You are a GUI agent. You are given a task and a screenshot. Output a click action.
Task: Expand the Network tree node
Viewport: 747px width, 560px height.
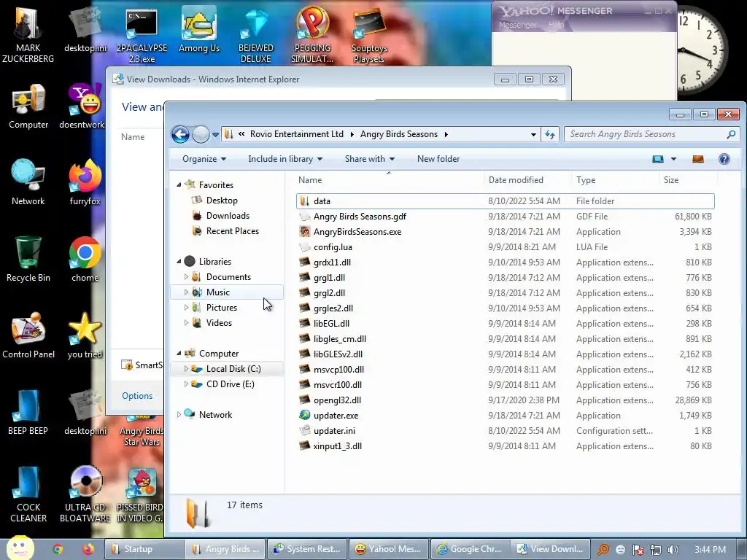[x=179, y=414]
